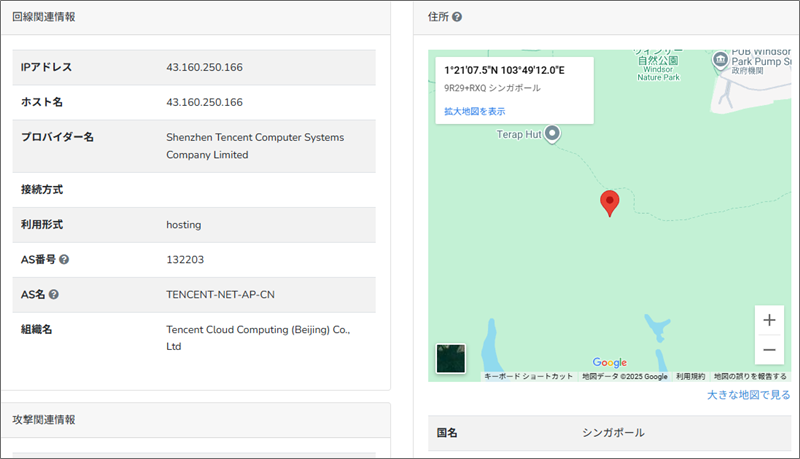The width and height of the screenshot is (800, 459).
Task: Click the 国名 row label
Action: [x=447, y=433]
